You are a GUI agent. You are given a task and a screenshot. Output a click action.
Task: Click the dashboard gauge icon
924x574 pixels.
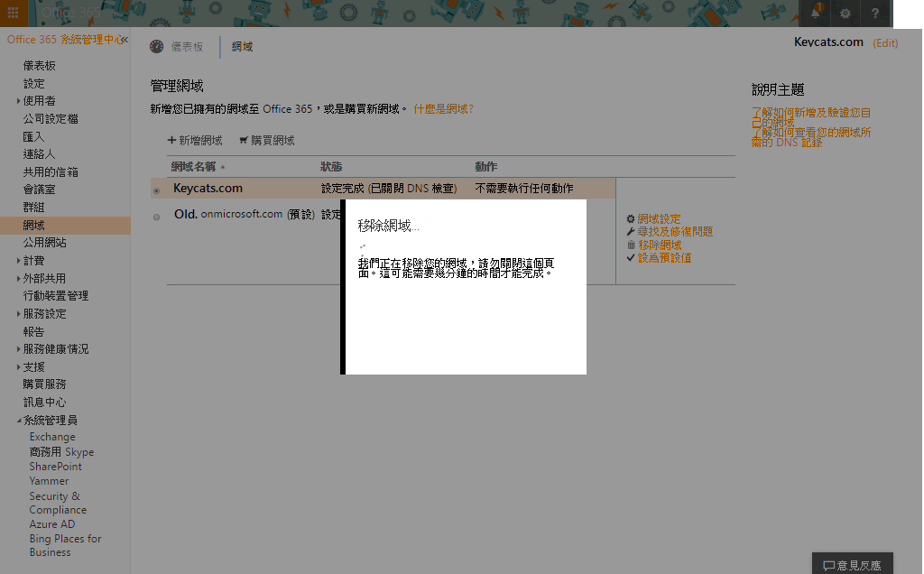pyautogui.click(x=156, y=47)
